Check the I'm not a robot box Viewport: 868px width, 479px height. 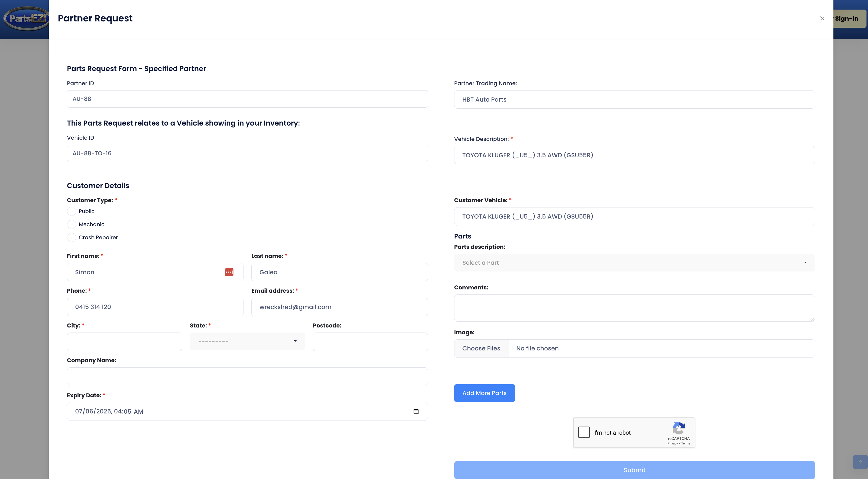pos(584,432)
